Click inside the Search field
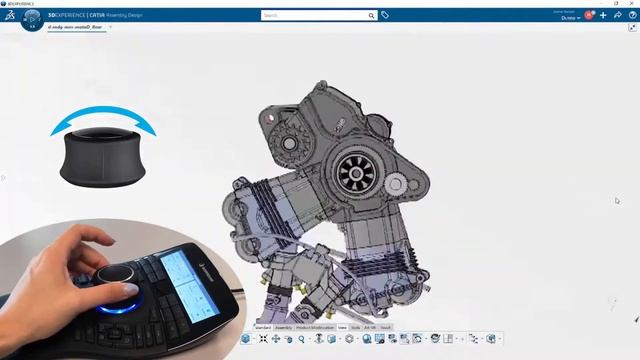Screen dimensions: 640x360 314,16
